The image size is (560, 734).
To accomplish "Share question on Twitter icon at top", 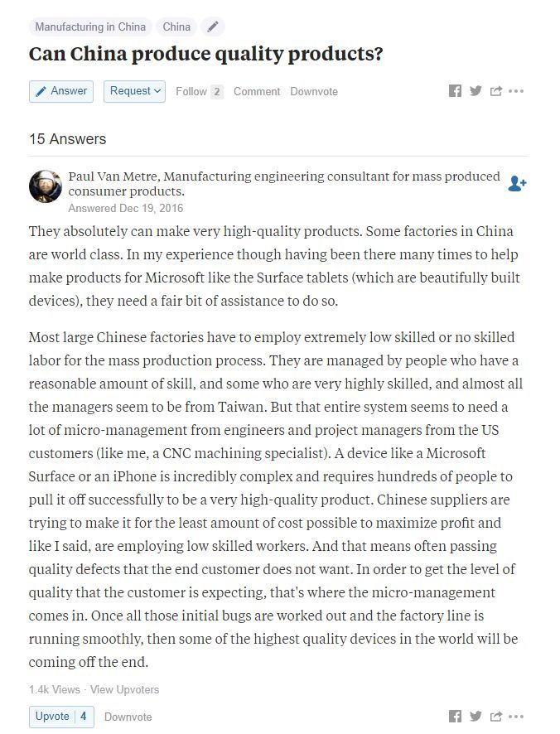I will tap(476, 91).
